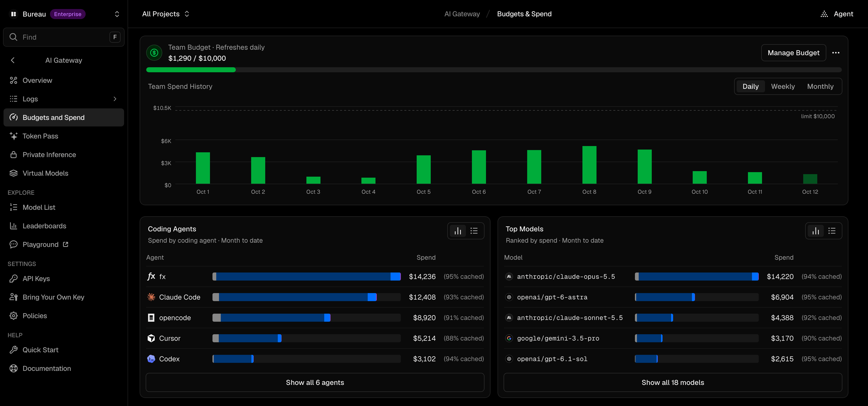The image size is (868, 406).
Task: Switch spend history to Monthly
Action: pos(820,87)
